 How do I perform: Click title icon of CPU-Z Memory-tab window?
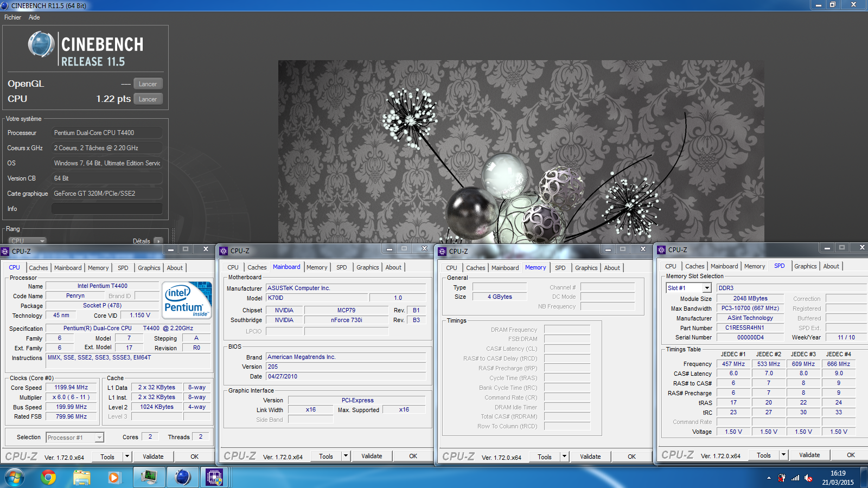point(442,252)
